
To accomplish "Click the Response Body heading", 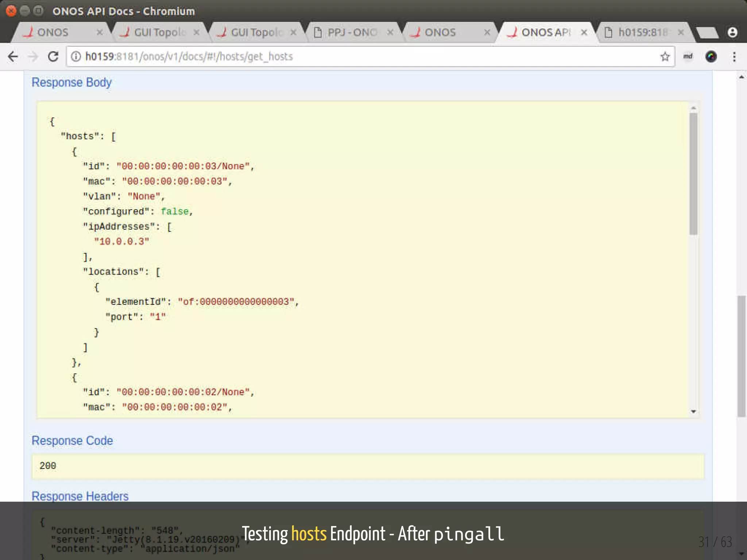I will (71, 82).
